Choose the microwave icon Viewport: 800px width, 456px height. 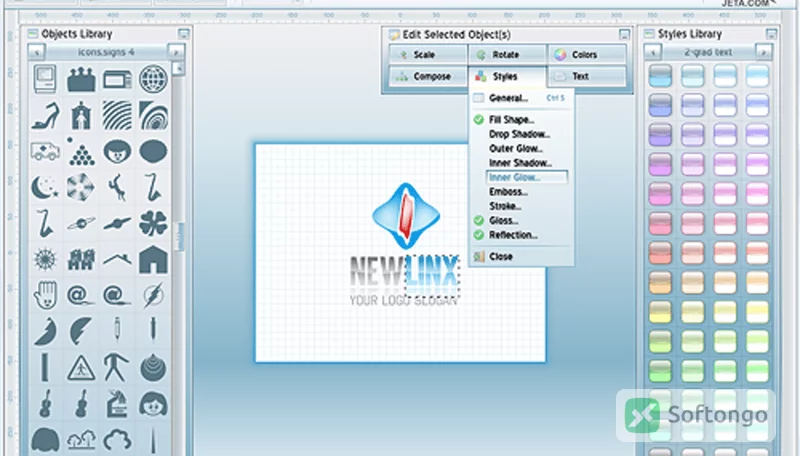[117, 80]
